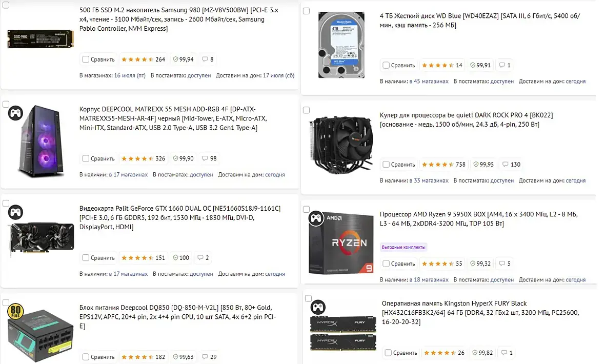
Task: Open the comments icon showing 130 for be quiet! cooler
Action: tap(512, 165)
